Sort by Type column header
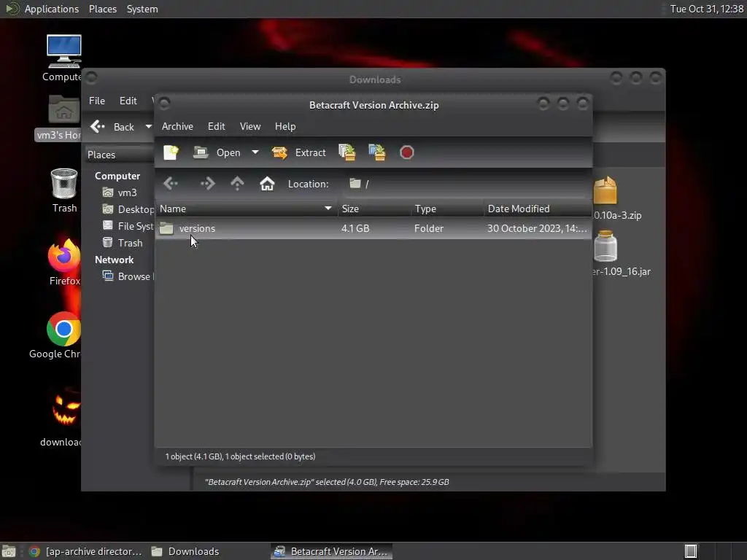Image resolution: width=747 pixels, height=560 pixels. click(x=447, y=209)
